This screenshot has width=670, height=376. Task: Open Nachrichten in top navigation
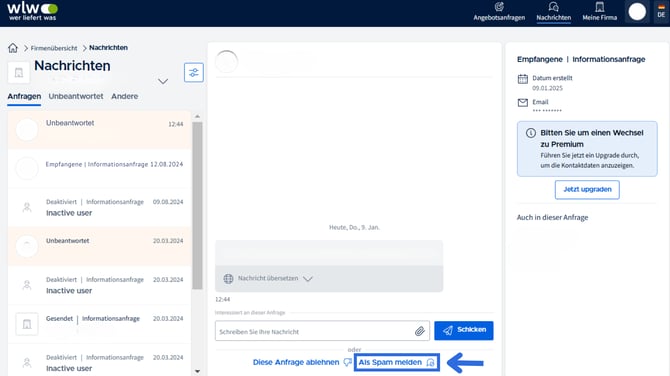pos(553,12)
